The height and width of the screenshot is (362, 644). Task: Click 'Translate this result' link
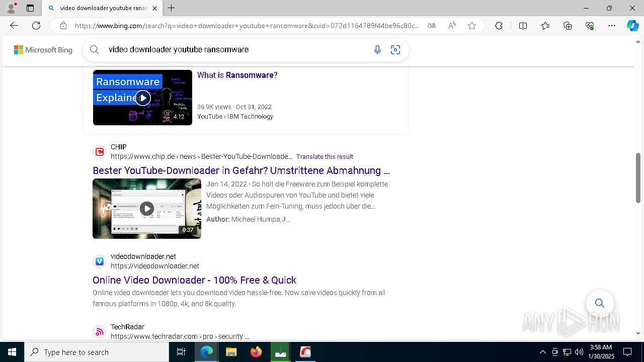click(x=325, y=157)
